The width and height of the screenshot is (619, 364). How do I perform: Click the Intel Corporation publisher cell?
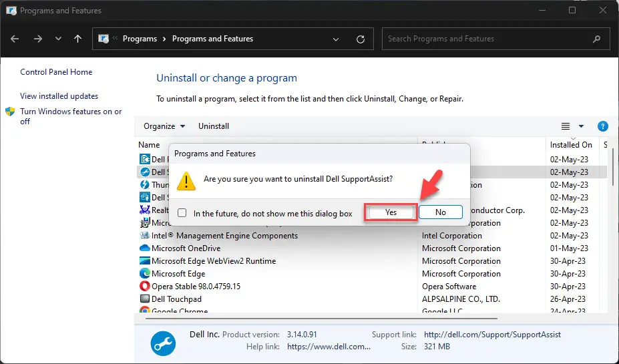[451, 236]
